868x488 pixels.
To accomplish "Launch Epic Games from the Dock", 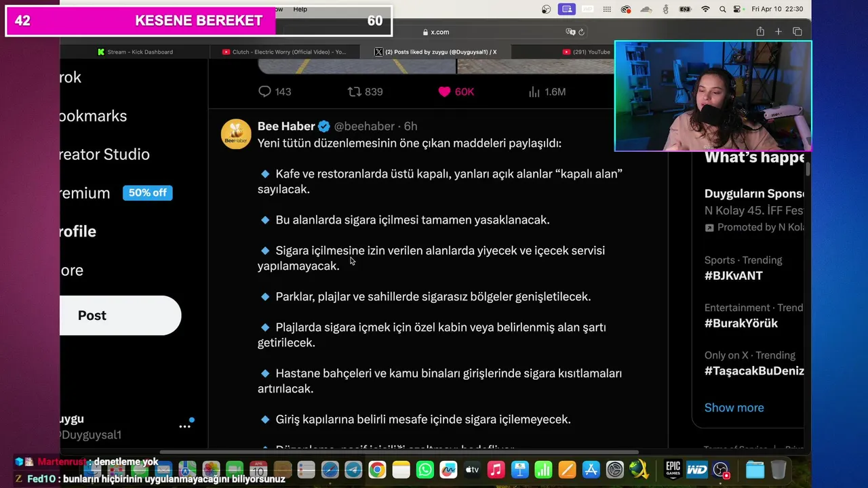I will click(x=673, y=470).
